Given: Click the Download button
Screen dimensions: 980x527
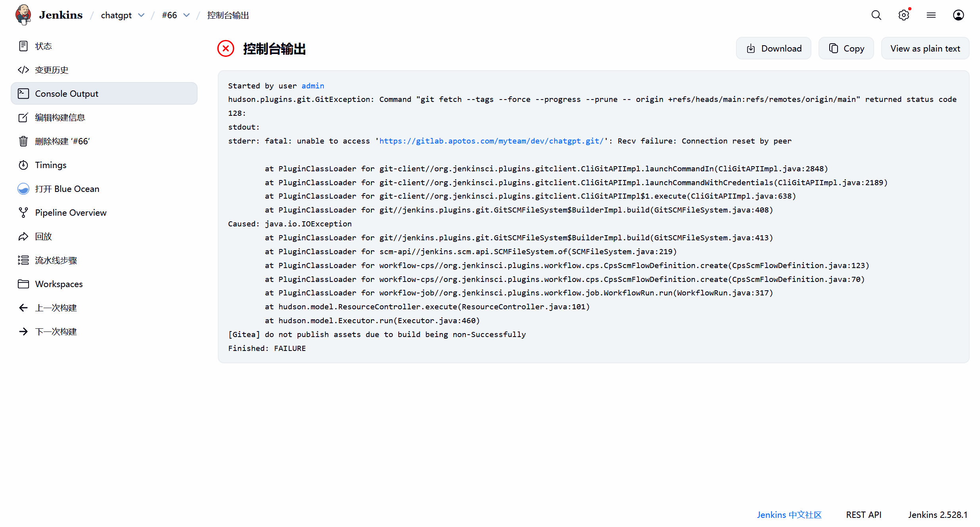Looking at the screenshot, I should click(773, 48).
